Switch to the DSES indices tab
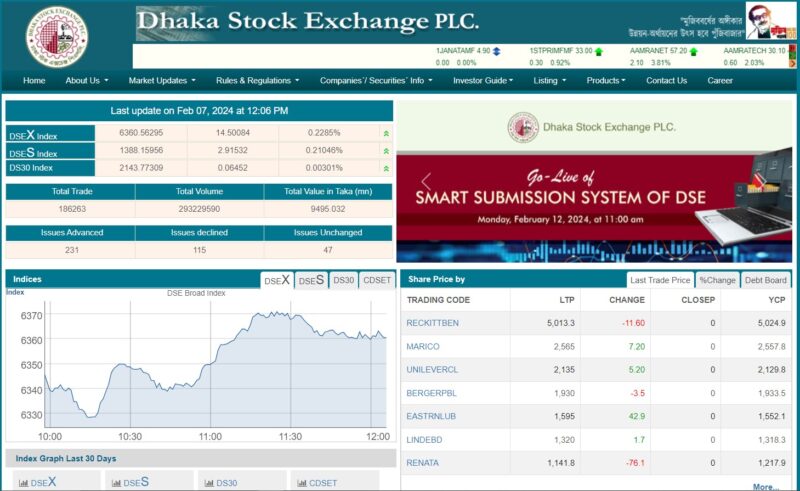Image resolution: width=800 pixels, height=491 pixels. point(311,281)
